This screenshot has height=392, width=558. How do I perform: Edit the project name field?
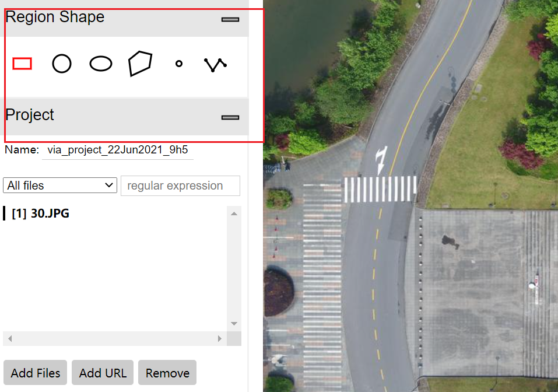click(x=118, y=150)
